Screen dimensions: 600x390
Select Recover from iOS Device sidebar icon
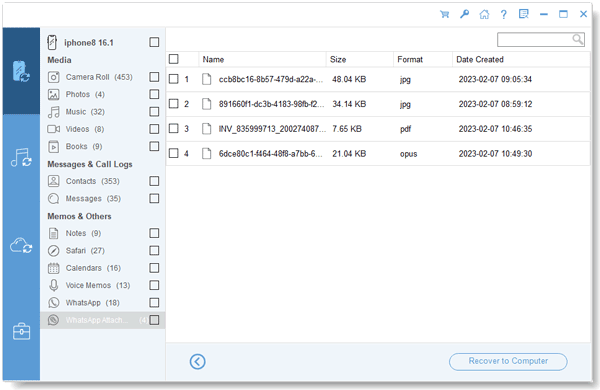pos(21,71)
